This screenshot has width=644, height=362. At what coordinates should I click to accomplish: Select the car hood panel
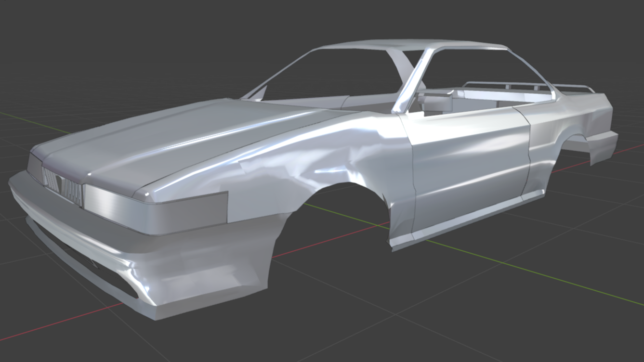click(x=188, y=140)
